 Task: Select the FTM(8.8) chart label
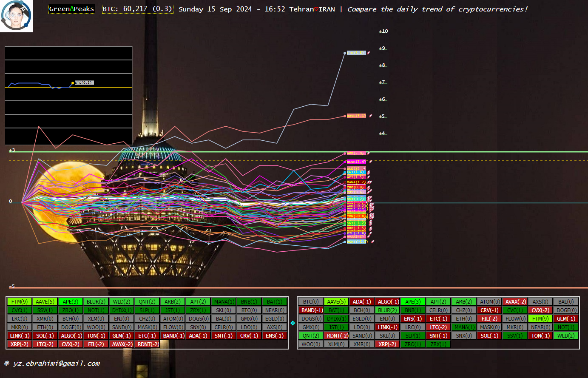pos(356,53)
